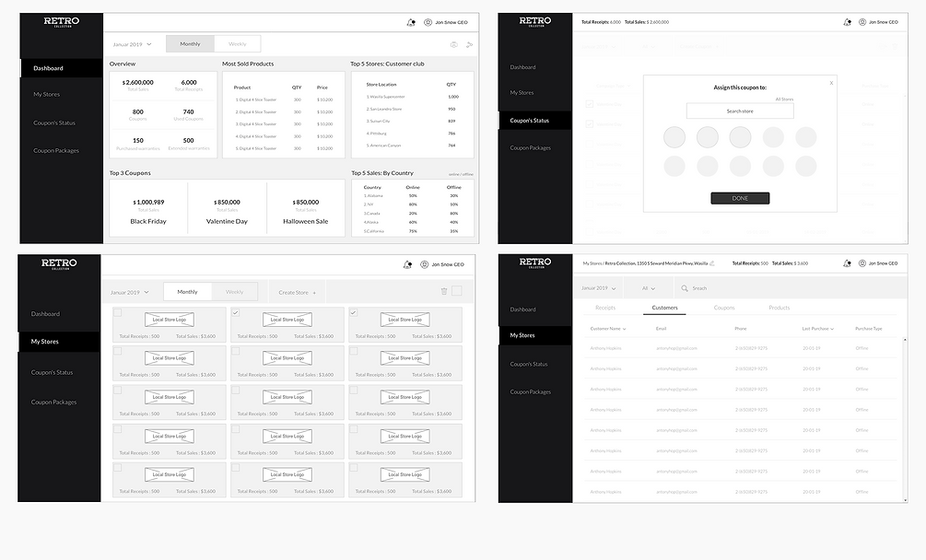Open notifications bell in the Coupon's Status screen
Image resolution: width=926 pixels, height=560 pixels.
pos(847,22)
